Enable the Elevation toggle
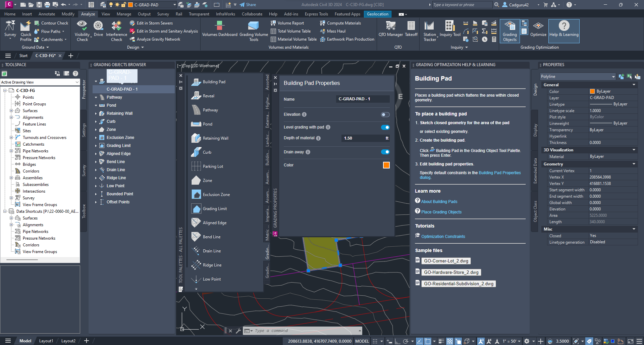Viewport: 644px width, 345px height. coord(385,114)
